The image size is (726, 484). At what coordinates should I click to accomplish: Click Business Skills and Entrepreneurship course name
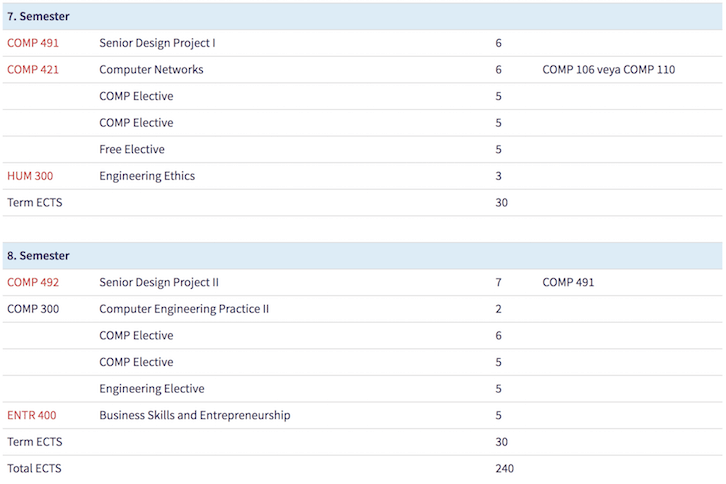[x=195, y=415]
